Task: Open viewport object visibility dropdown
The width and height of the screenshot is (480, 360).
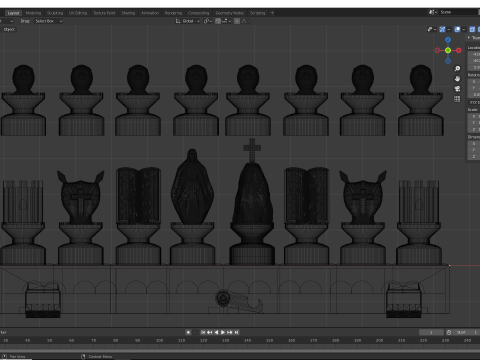Action: tap(432, 29)
